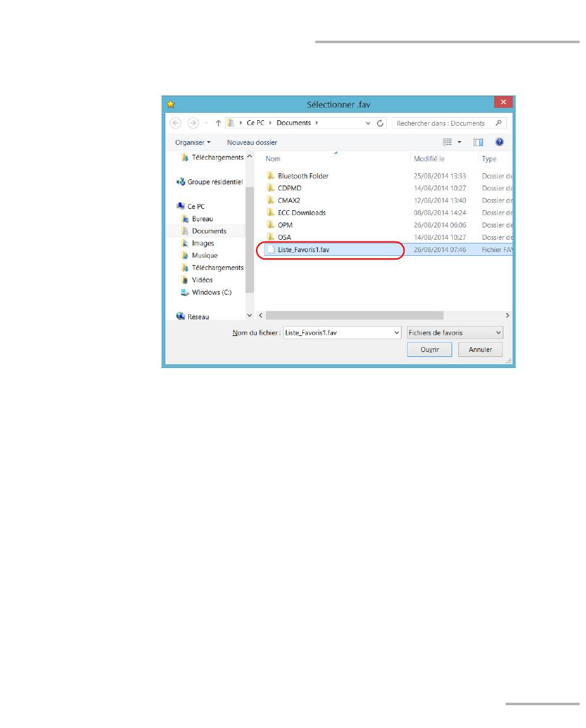Select the ECC Downloads folder

click(302, 213)
